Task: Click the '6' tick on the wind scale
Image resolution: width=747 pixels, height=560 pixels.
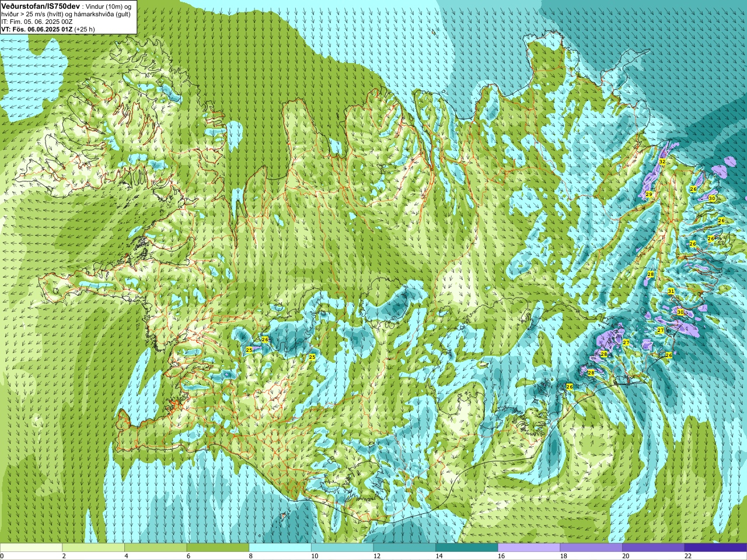Action: click(x=188, y=556)
